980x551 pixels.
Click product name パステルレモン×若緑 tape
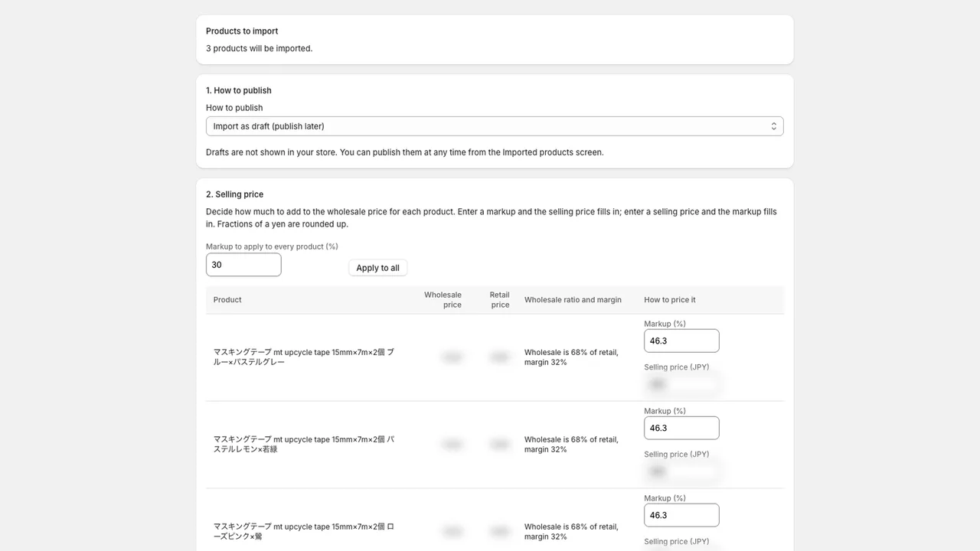click(x=304, y=444)
